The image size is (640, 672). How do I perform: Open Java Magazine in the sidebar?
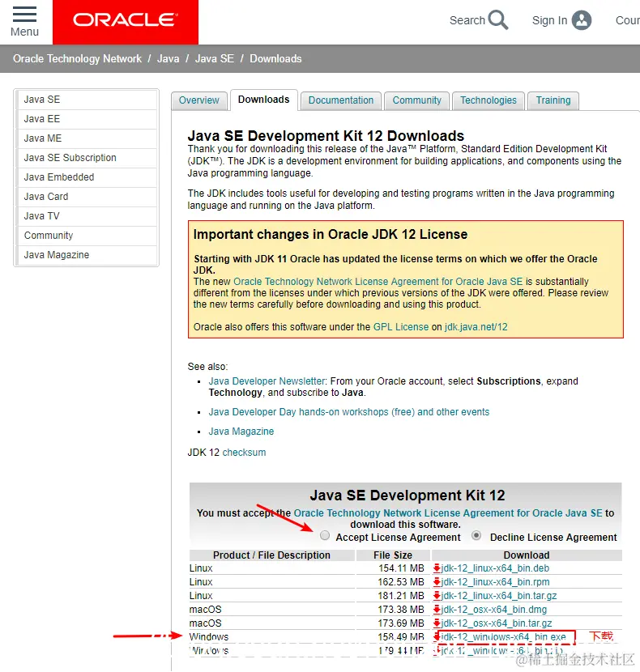[x=87, y=255]
